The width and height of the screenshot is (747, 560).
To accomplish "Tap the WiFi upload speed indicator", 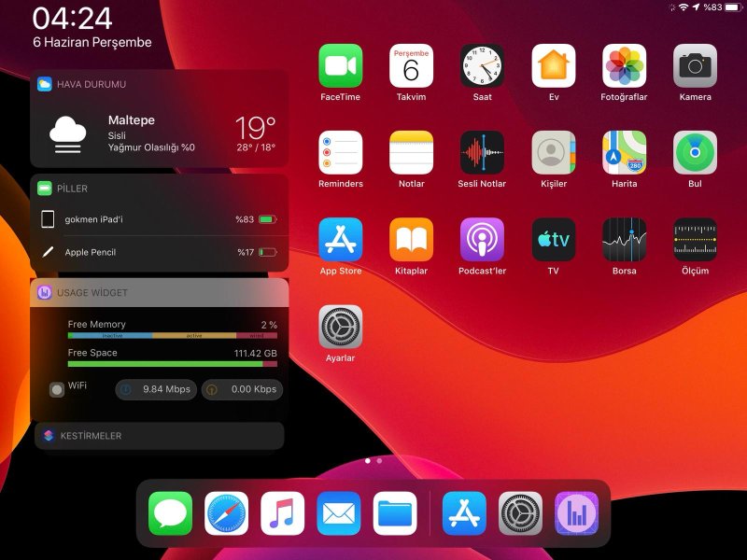I will click(241, 389).
